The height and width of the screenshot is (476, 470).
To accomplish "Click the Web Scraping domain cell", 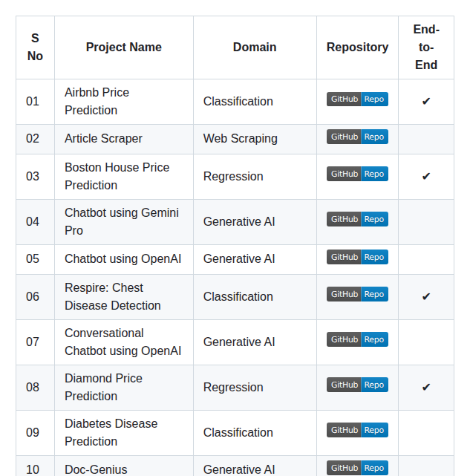I will (241, 139).
